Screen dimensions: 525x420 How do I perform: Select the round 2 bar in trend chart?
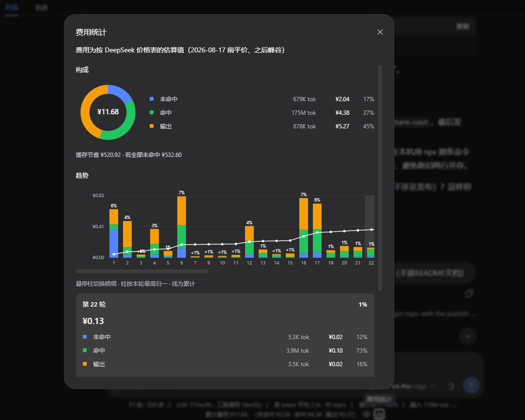pos(127,239)
